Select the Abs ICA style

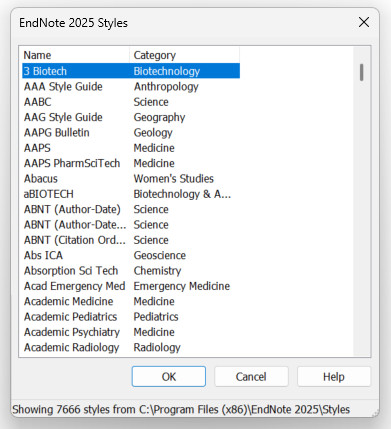(131, 255)
